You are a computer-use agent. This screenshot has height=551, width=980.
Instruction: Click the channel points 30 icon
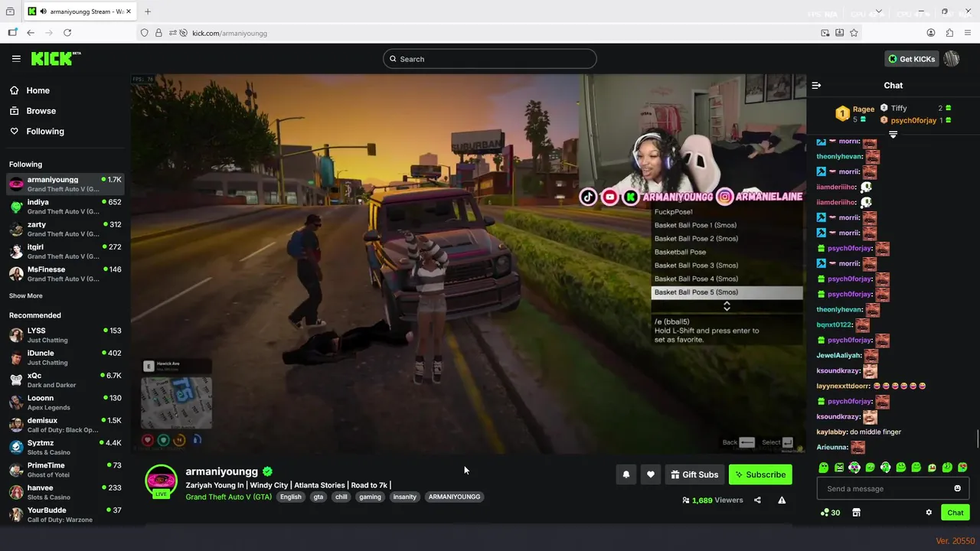tap(830, 513)
